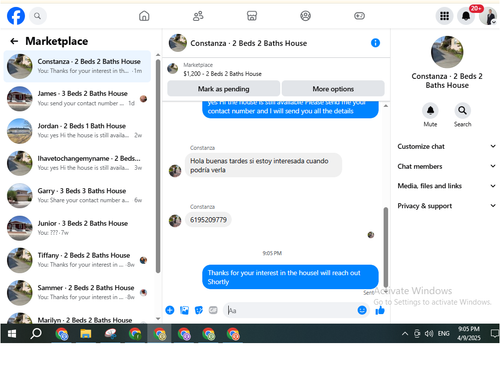The height and width of the screenshot is (370, 500).
Task: Open the Groups icon in top bar
Action: pyautogui.click(x=305, y=16)
